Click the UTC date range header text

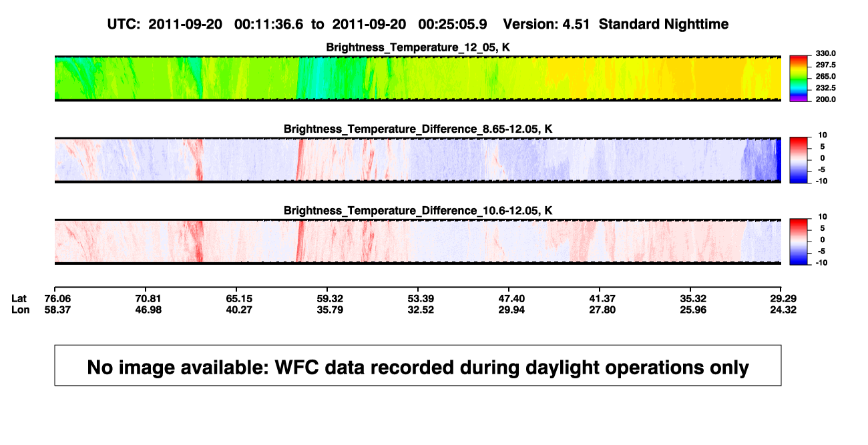pos(417,24)
